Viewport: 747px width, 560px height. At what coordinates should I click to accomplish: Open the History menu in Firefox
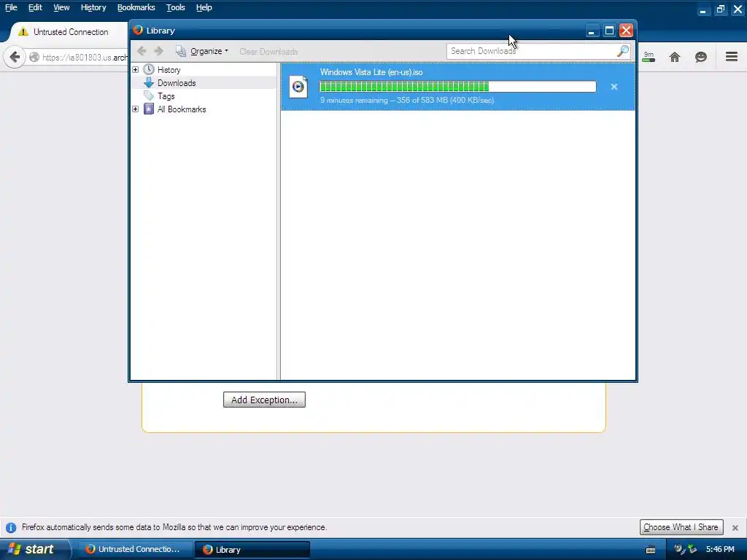click(93, 7)
